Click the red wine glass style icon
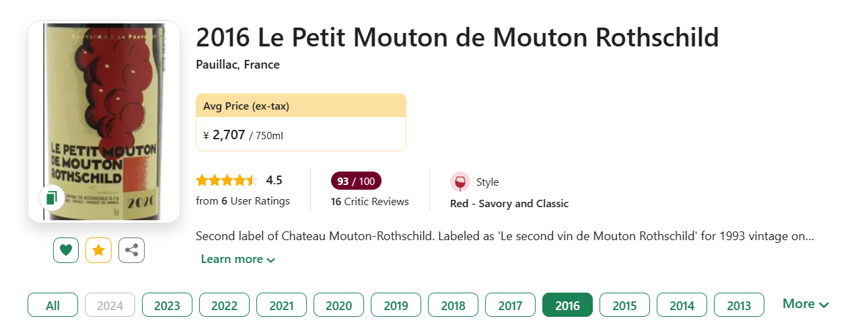Image resolution: width=868 pixels, height=335 pixels. 460,182
